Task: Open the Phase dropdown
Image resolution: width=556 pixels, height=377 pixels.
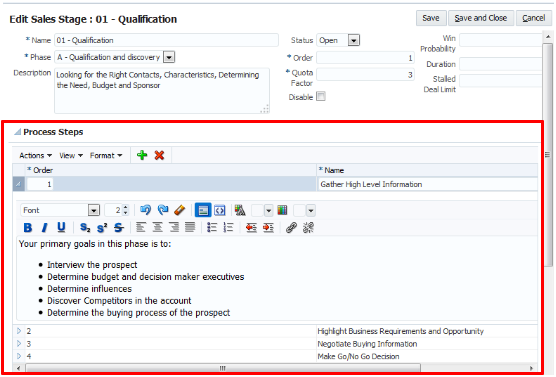Action: [x=169, y=57]
